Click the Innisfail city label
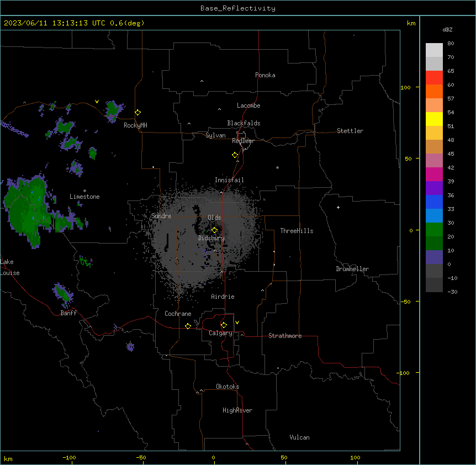The height and width of the screenshot is (465, 476). click(229, 180)
